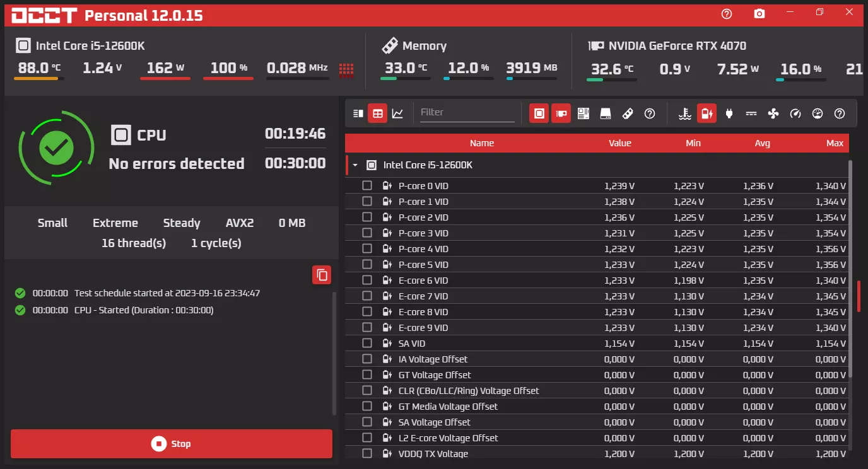This screenshot has height=469, width=868.
Task: Enable the fan sensor filter icon
Action: tap(773, 113)
